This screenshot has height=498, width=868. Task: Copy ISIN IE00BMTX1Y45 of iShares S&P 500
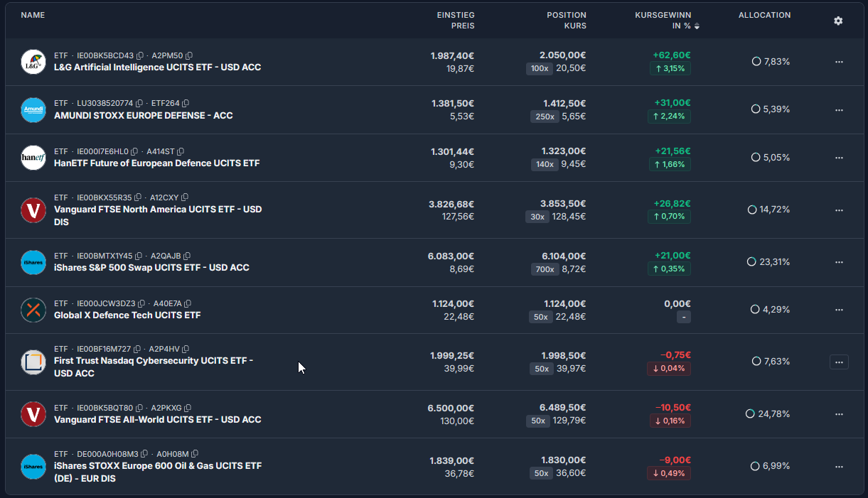(x=139, y=256)
